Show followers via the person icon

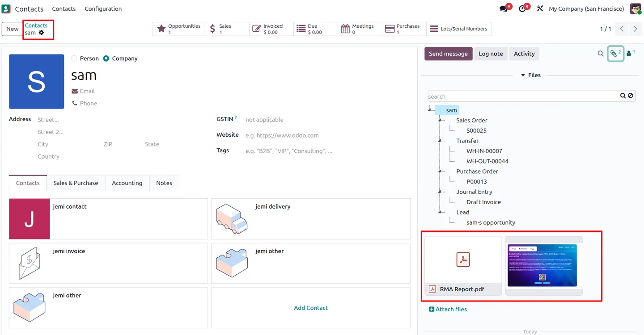(x=631, y=53)
